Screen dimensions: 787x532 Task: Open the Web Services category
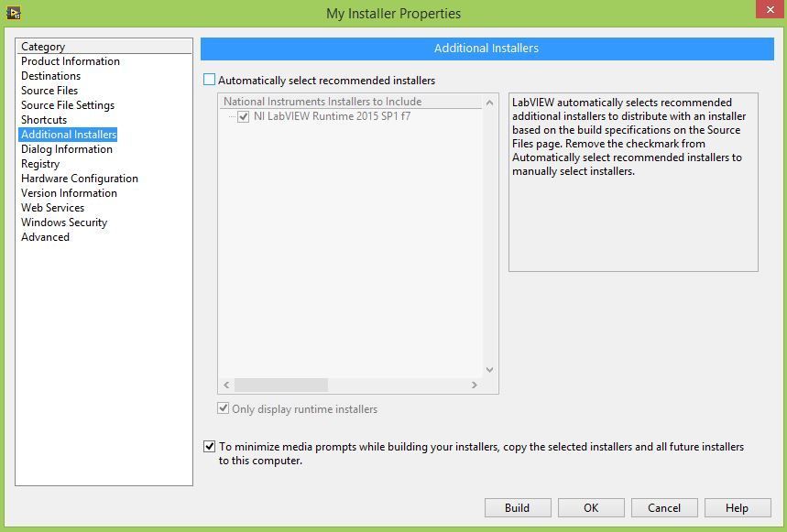tap(53, 208)
